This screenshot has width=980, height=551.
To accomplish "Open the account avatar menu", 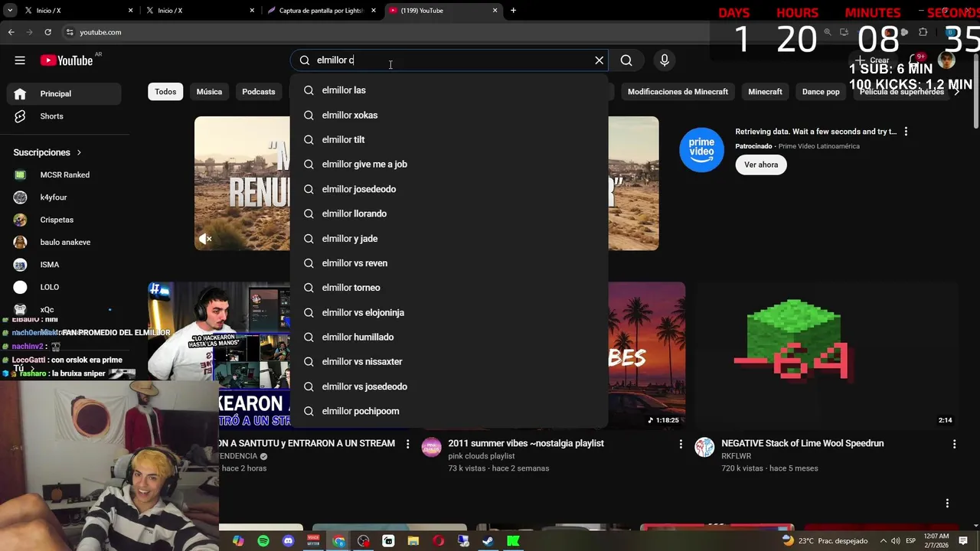I will coord(947,60).
